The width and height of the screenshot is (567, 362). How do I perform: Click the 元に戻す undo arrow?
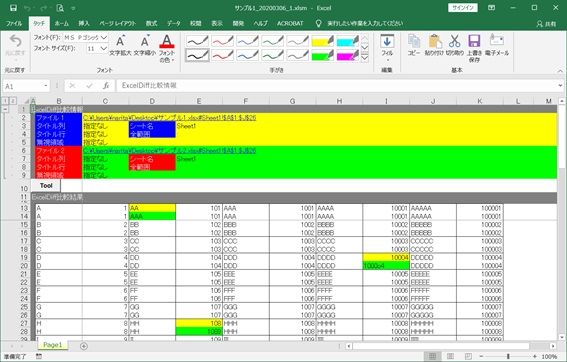pyautogui.click(x=15, y=46)
